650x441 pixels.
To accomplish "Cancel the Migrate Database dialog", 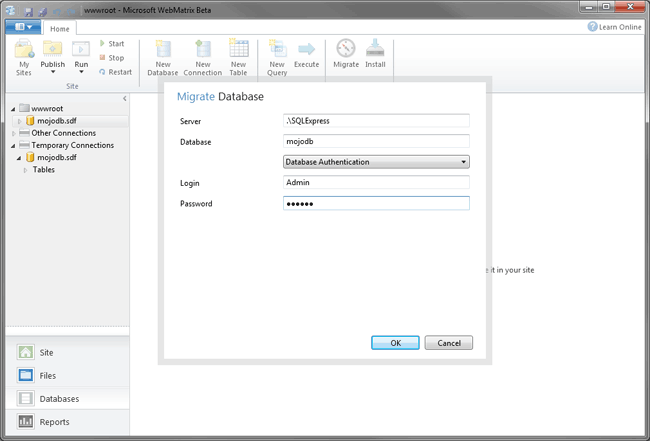I will [448, 342].
